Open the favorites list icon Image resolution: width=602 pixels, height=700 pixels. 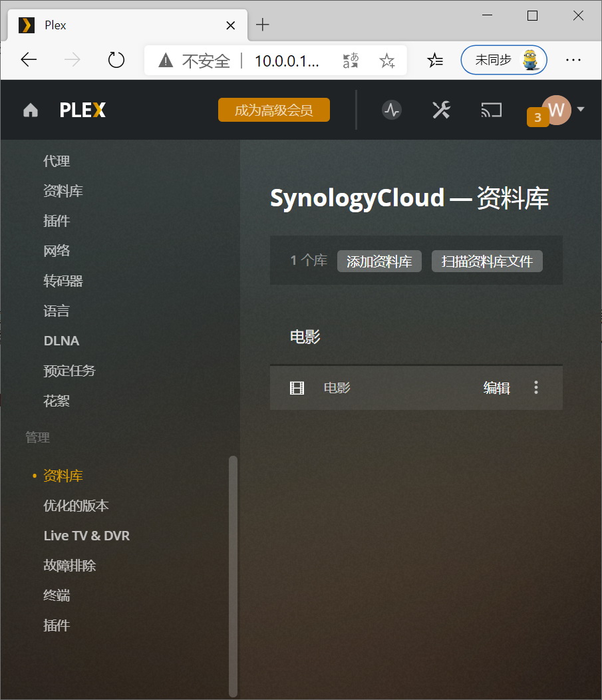tap(435, 60)
